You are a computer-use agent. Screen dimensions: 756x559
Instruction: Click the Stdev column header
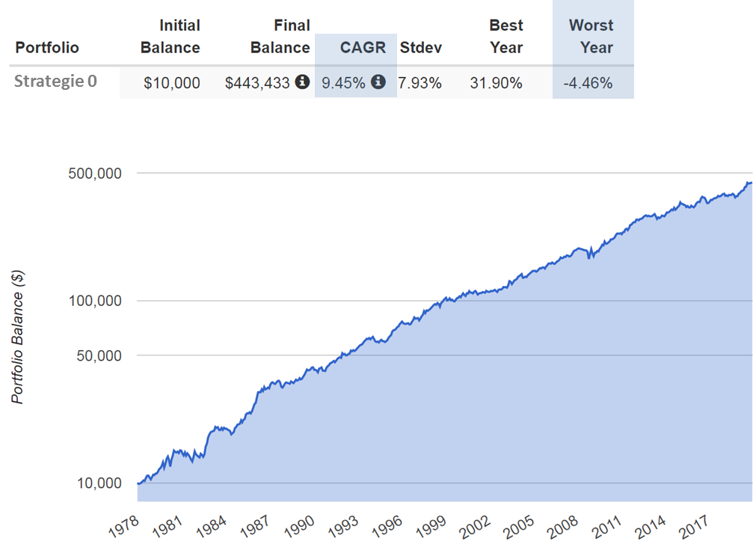tap(421, 48)
